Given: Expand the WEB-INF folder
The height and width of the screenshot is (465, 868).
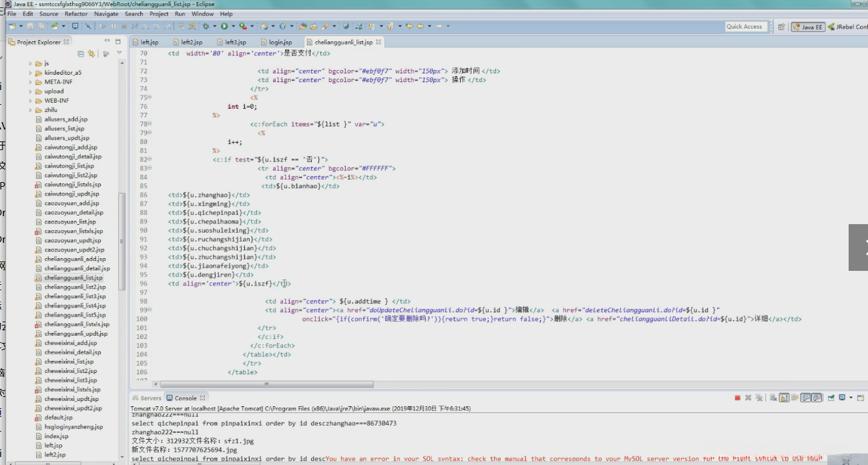Looking at the screenshot, I should 31,101.
